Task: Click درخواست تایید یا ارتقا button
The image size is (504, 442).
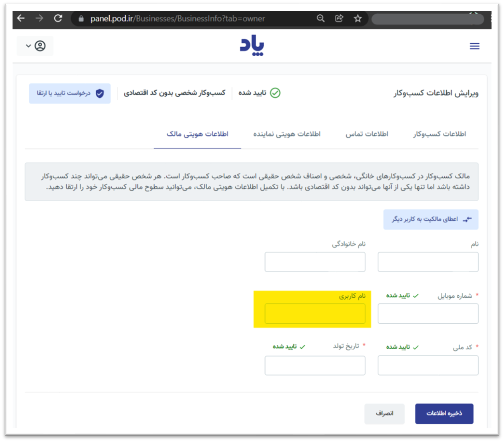Action: pos(70,93)
